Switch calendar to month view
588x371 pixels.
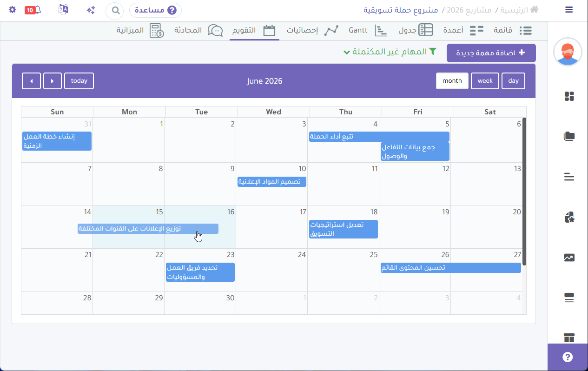pyautogui.click(x=452, y=81)
